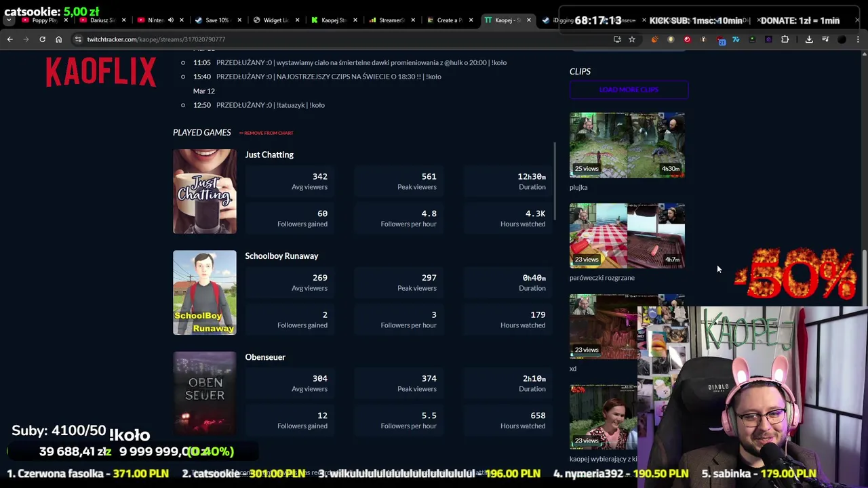Open the Schoolboy Runaway game title
The height and width of the screenshot is (488, 868).
(281, 256)
